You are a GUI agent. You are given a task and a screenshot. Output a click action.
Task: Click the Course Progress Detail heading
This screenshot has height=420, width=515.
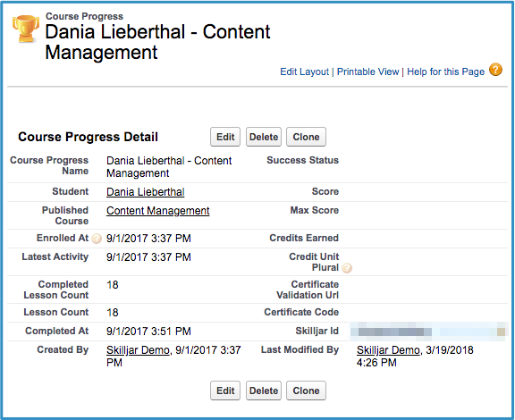point(88,137)
